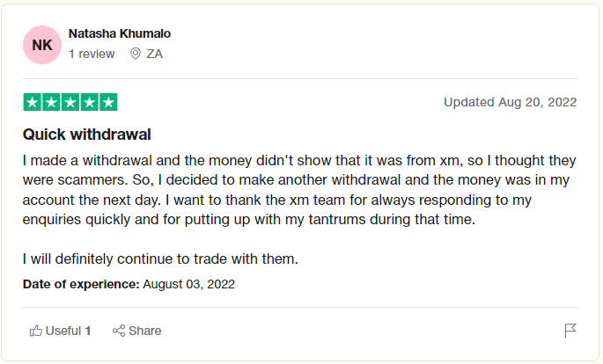
Task: Click the ZA country label
Action: pyautogui.click(x=155, y=54)
